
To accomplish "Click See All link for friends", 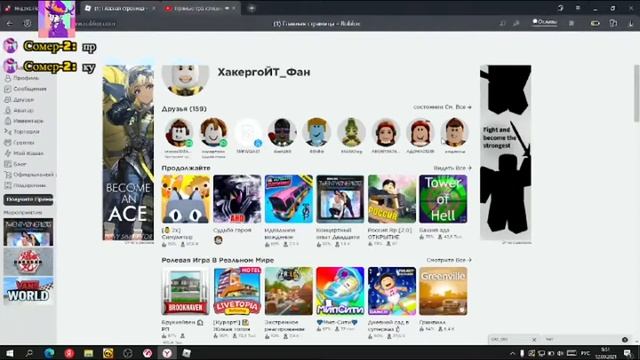I will coord(442,107).
